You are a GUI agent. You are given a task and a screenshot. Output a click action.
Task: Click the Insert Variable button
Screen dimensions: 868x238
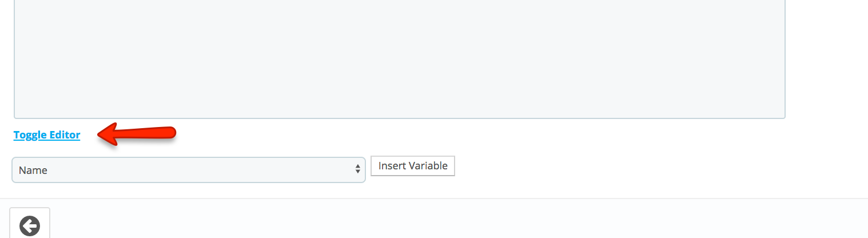tap(413, 166)
